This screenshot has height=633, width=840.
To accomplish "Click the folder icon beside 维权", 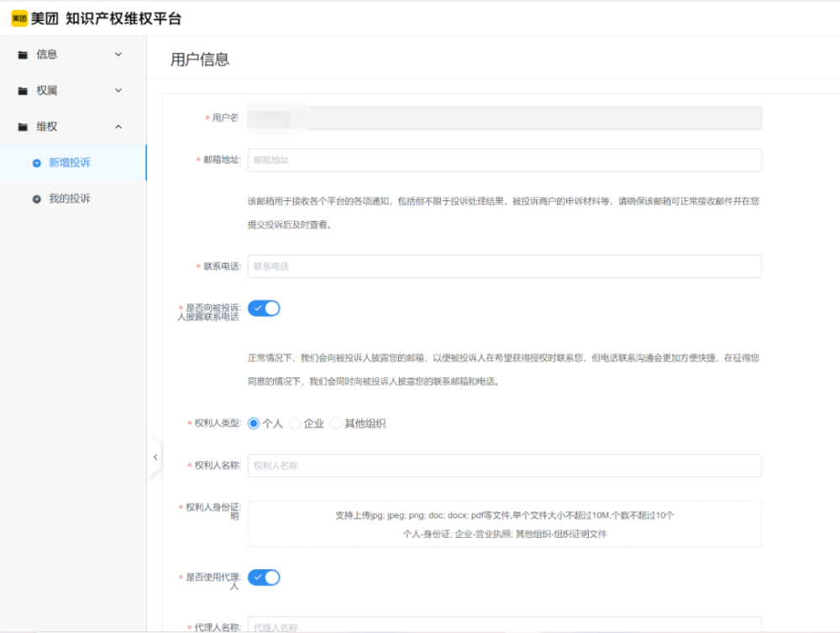I will [x=23, y=127].
